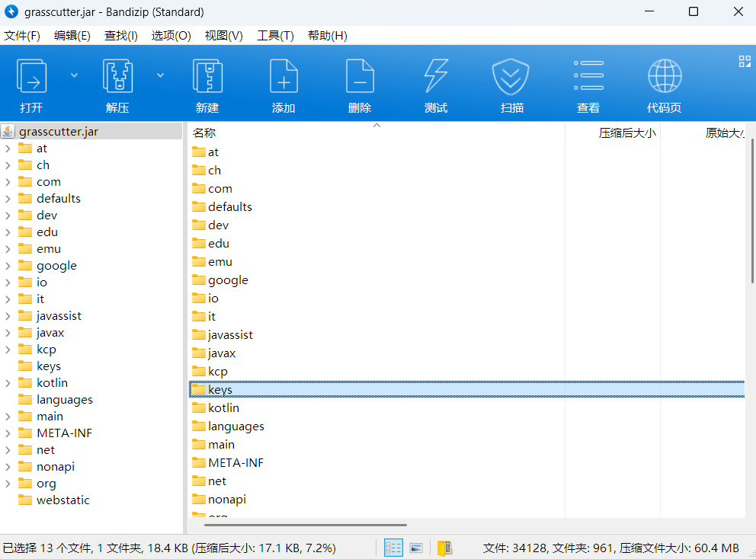Click the New archive (新建) icon
756x559 pixels.
[207, 76]
